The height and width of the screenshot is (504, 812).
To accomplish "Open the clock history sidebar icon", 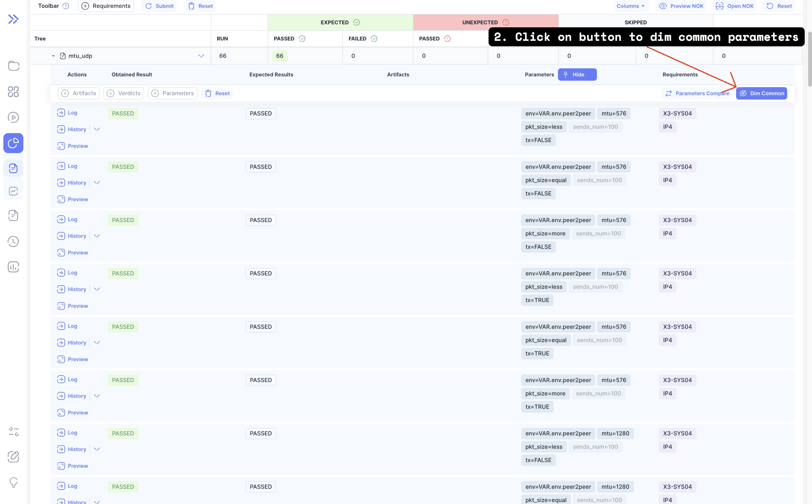I will tap(13, 241).
